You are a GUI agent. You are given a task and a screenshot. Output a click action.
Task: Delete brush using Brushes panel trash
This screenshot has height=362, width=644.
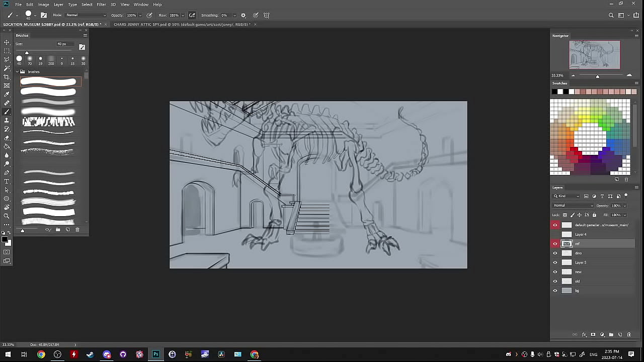tap(77, 230)
